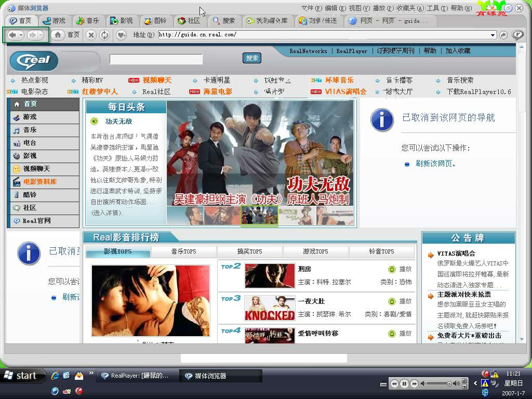
Task: Select the 铃音TOP5 ranking tab
Action: click(x=381, y=251)
